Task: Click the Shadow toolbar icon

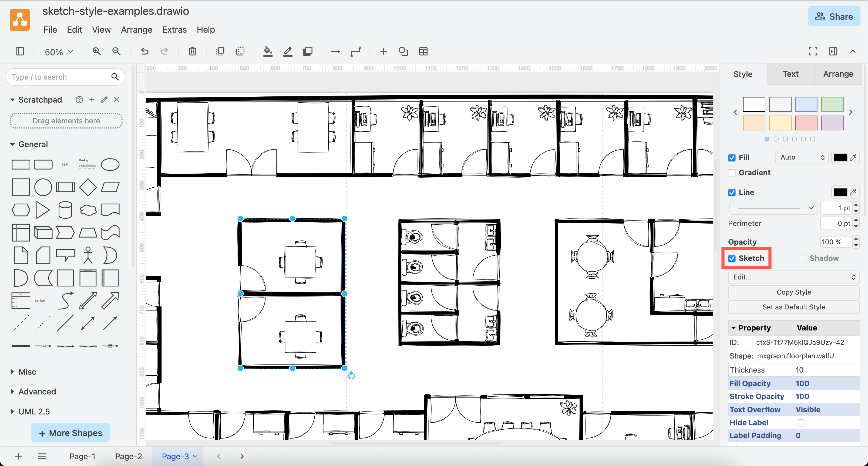Action: (308, 51)
